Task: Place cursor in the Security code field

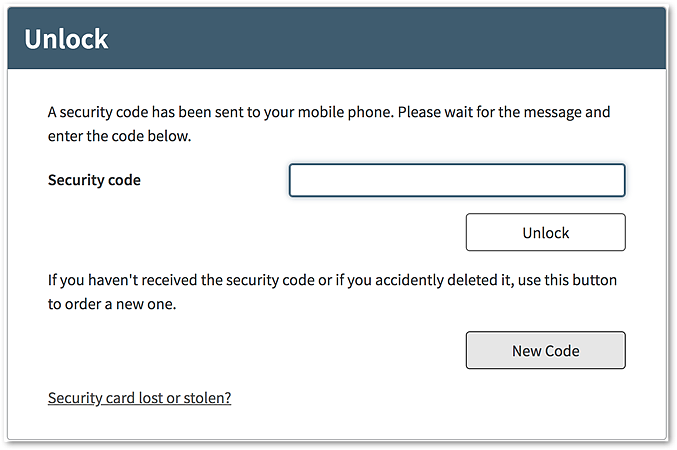Action: (x=457, y=181)
